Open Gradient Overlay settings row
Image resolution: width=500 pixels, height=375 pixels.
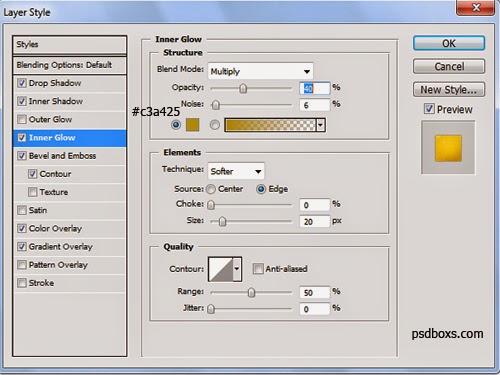click(x=70, y=246)
